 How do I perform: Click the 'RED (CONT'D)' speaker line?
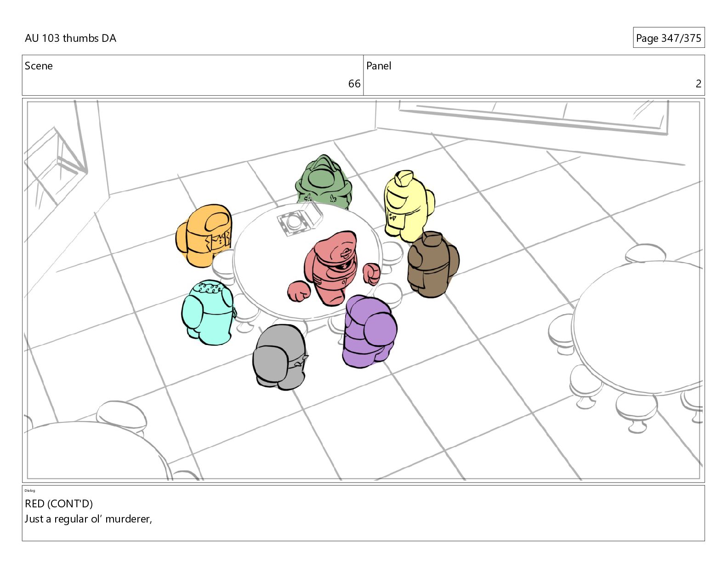pyautogui.click(x=59, y=504)
